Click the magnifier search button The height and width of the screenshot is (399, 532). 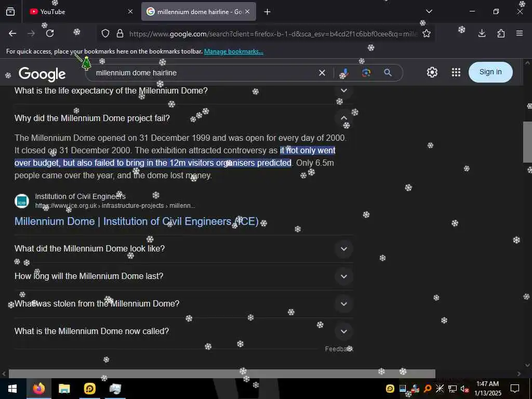pos(388,73)
